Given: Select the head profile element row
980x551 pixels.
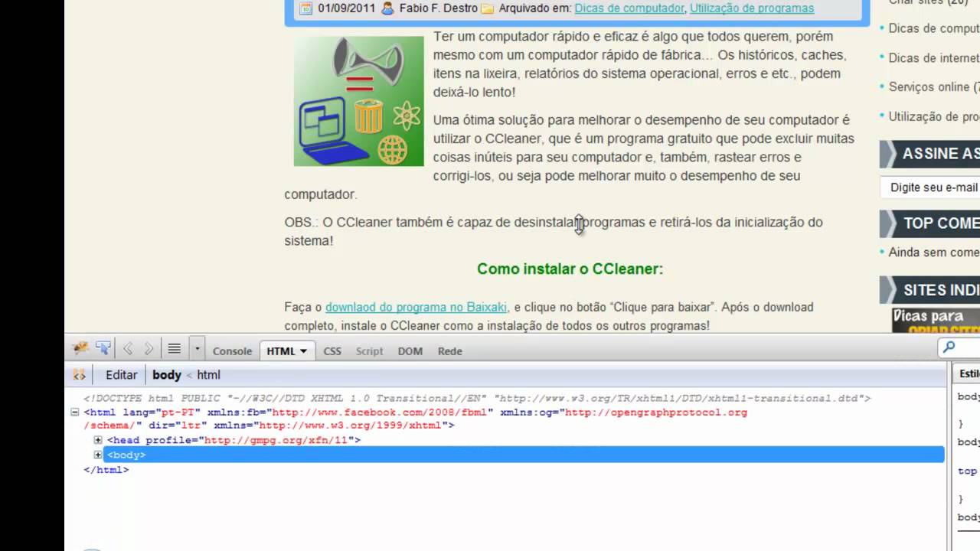Looking at the screenshot, I should click(234, 440).
